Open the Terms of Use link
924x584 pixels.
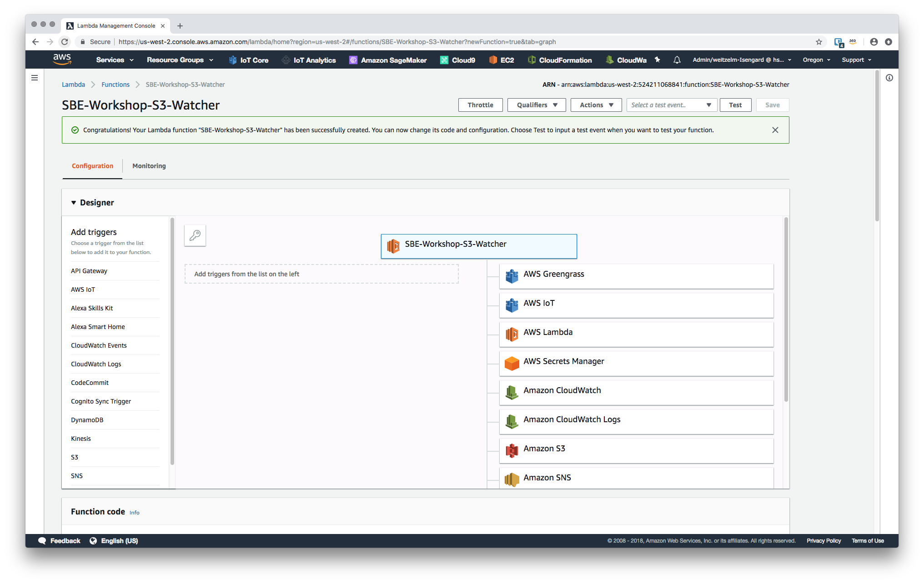click(x=868, y=541)
